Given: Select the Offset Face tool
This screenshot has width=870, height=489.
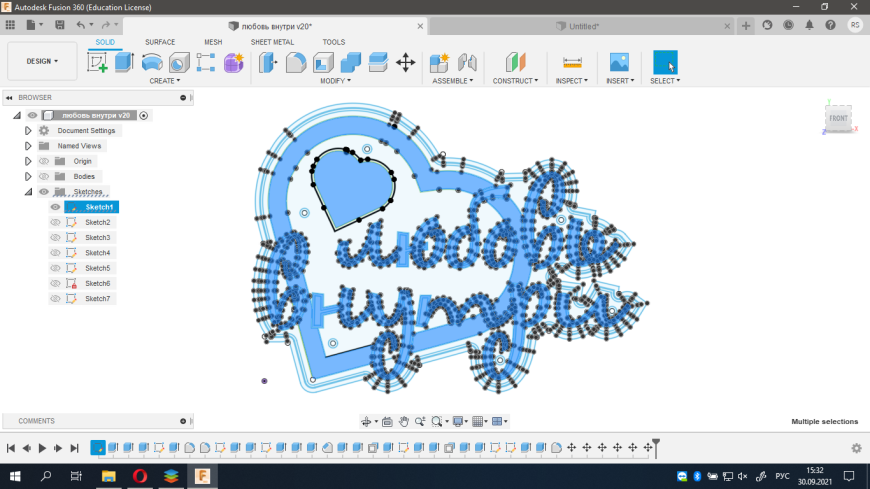Looking at the screenshot, I should [378, 62].
